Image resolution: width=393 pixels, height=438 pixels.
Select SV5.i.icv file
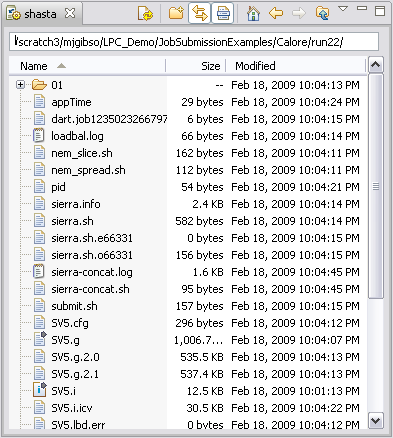pyautogui.click(x=72, y=408)
